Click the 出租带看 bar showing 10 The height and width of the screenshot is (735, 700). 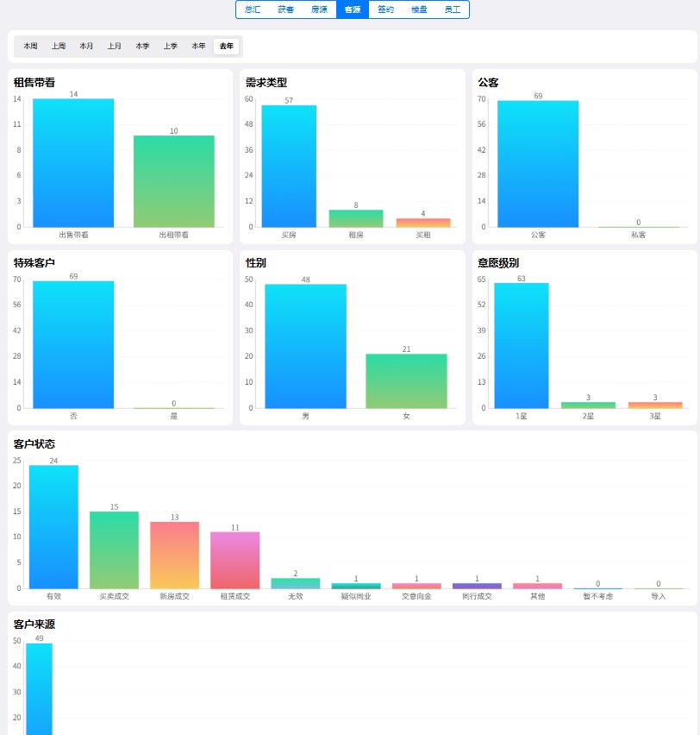tap(174, 181)
